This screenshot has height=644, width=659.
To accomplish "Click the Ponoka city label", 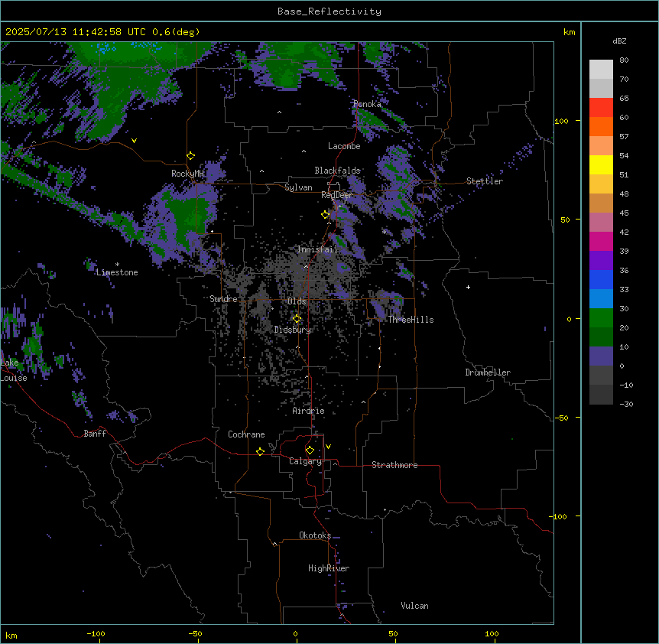I will point(367,104).
